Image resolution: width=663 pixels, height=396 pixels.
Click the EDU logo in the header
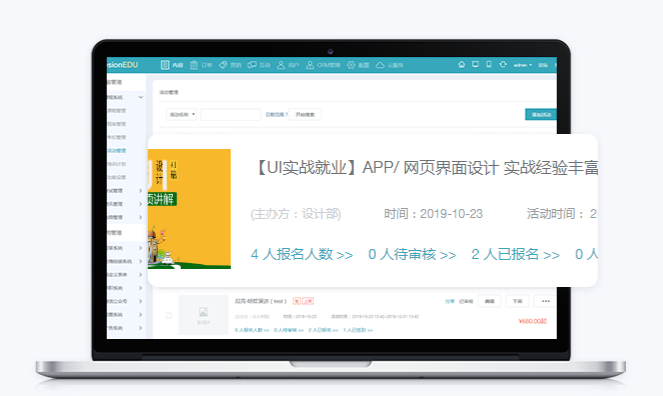pos(123,65)
